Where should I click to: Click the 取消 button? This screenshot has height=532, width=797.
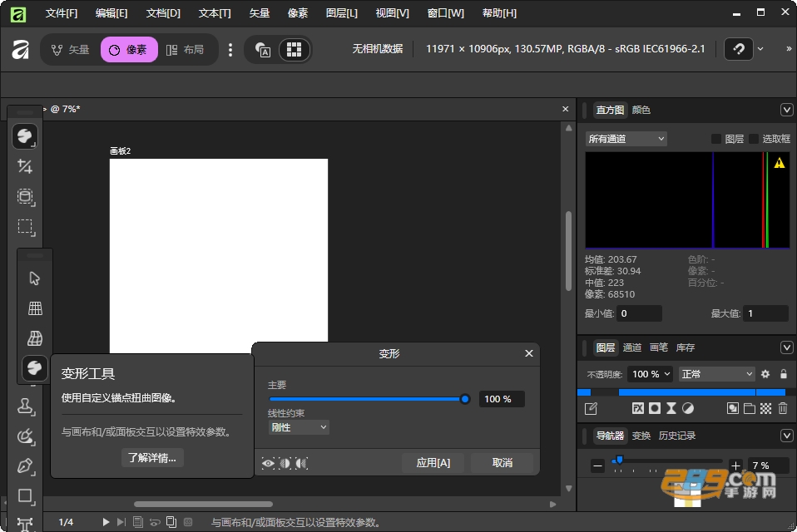click(502, 463)
